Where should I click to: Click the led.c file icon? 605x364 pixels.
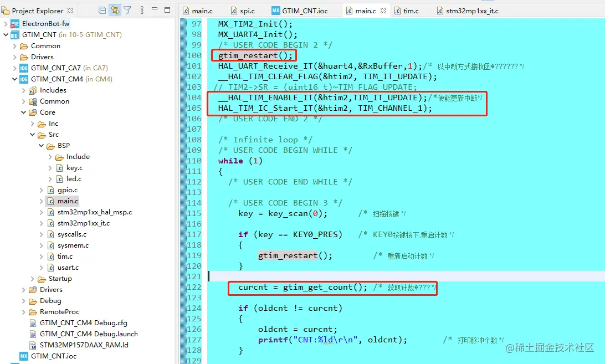(59, 179)
